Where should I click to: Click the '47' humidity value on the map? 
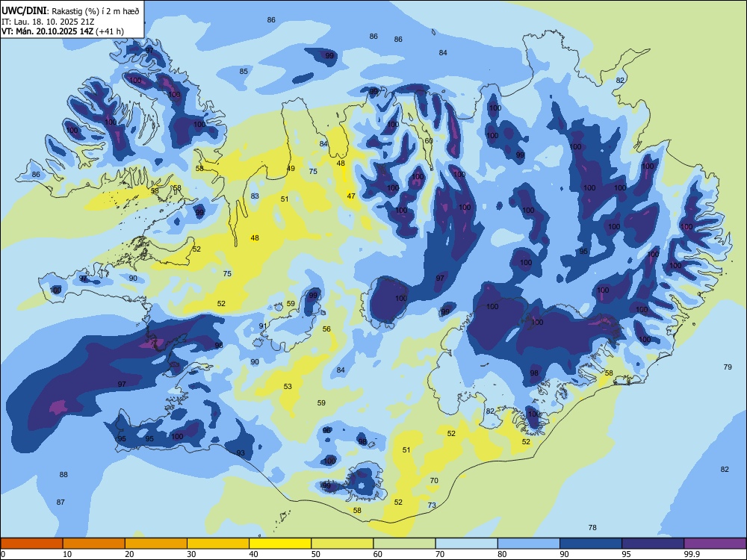351,196
